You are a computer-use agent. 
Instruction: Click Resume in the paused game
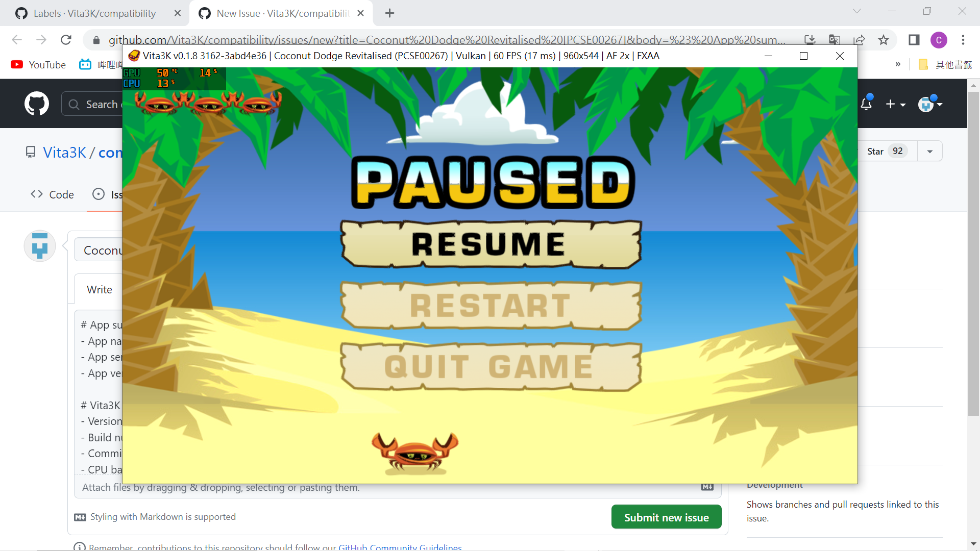tap(490, 244)
